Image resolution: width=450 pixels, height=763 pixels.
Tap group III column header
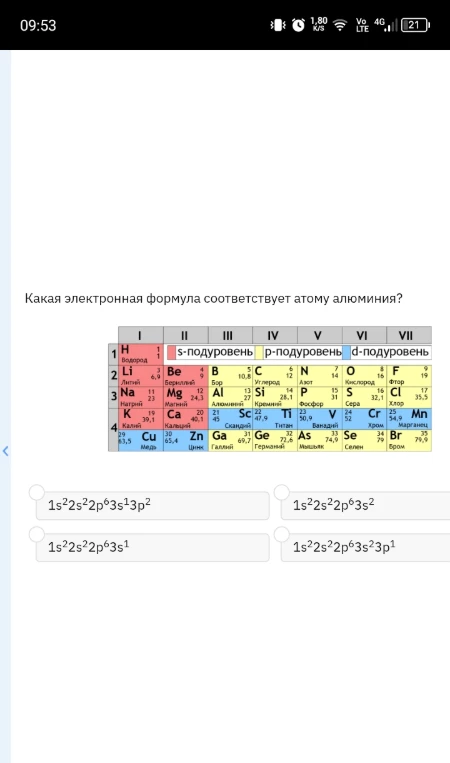pyautogui.click(x=231, y=335)
